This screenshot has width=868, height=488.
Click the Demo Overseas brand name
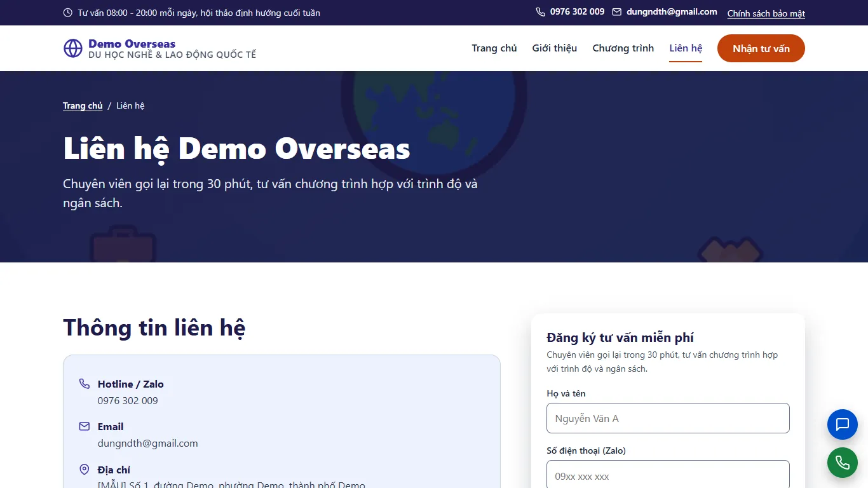(132, 44)
